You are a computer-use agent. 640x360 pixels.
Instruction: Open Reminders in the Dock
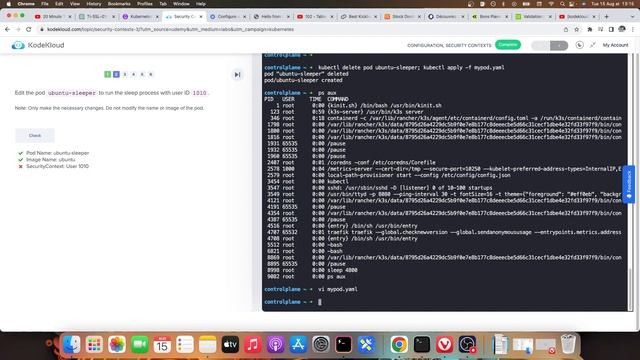point(185,345)
